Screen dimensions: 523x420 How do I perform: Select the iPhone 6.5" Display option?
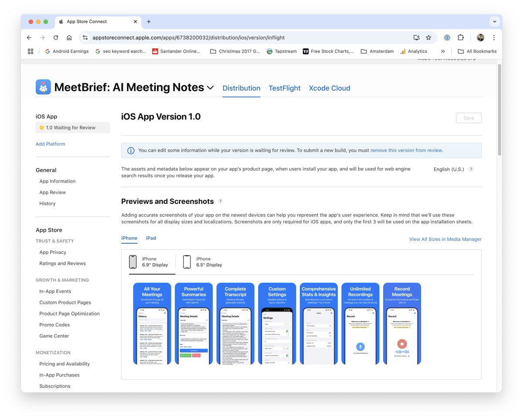[203, 262]
